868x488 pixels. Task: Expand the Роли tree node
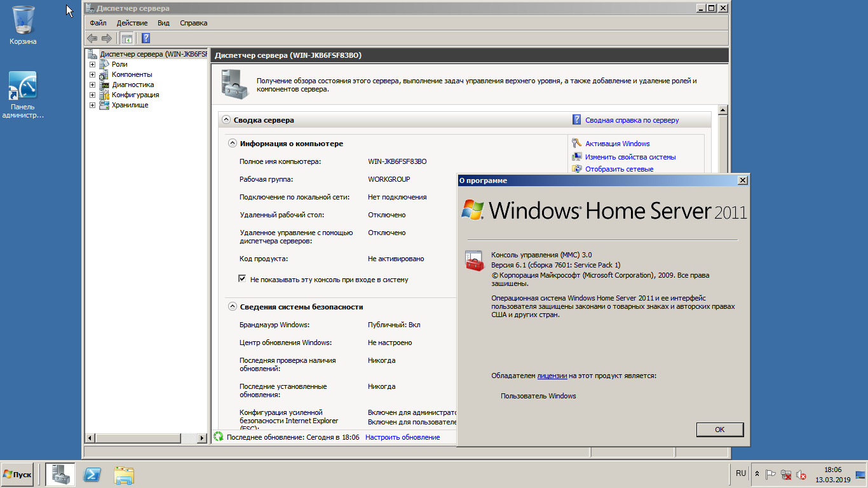92,64
